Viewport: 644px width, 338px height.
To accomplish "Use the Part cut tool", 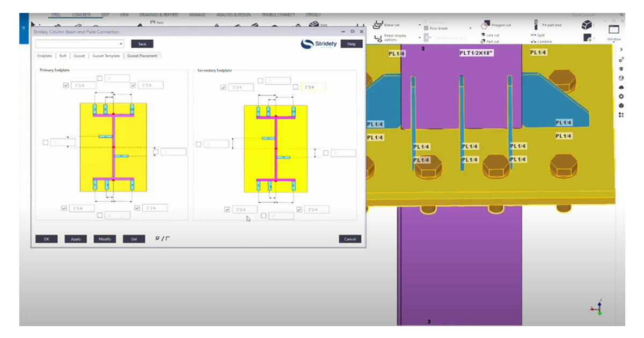I will click(492, 42).
